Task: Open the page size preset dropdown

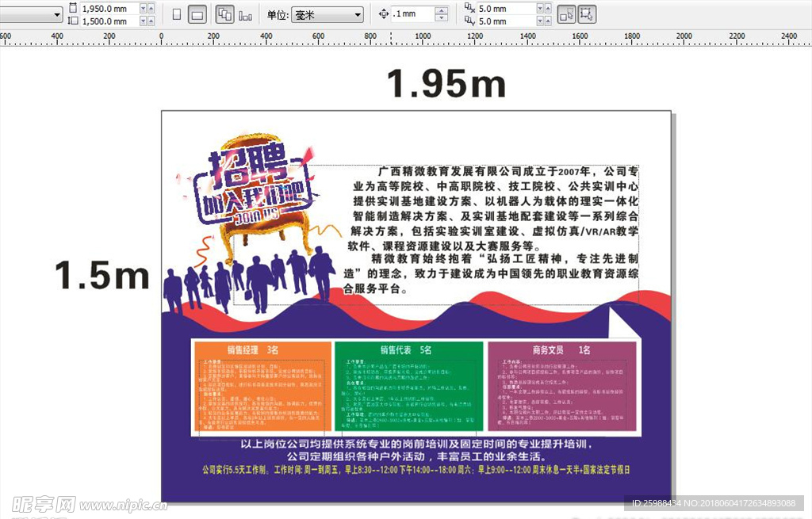Action: click(32, 15)
